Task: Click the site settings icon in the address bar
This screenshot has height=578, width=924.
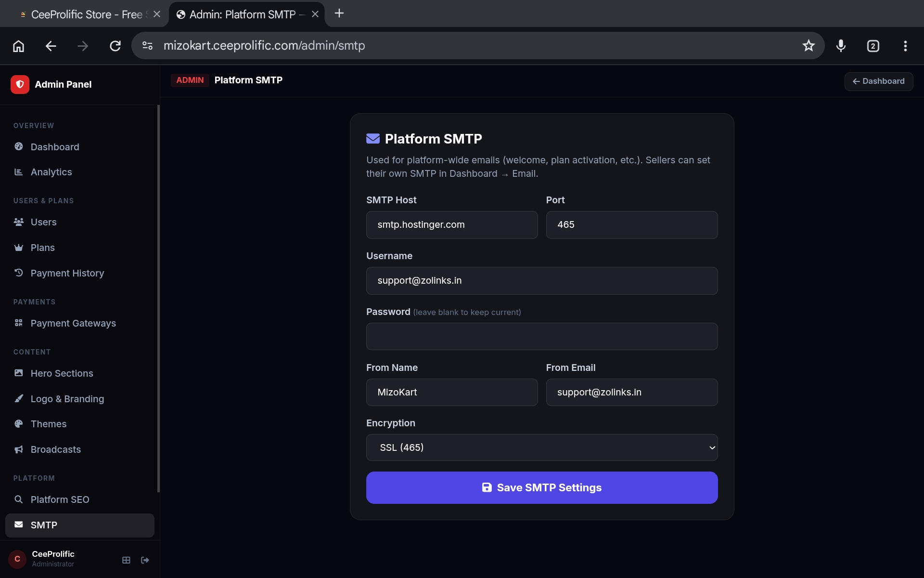Action: point(147,46)
